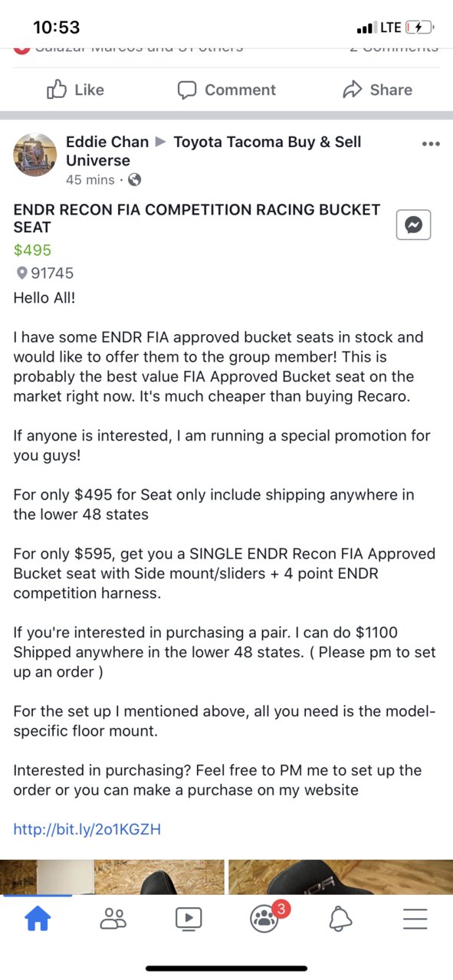Open the right seat photo thumbnail

[x=340, y=877]
